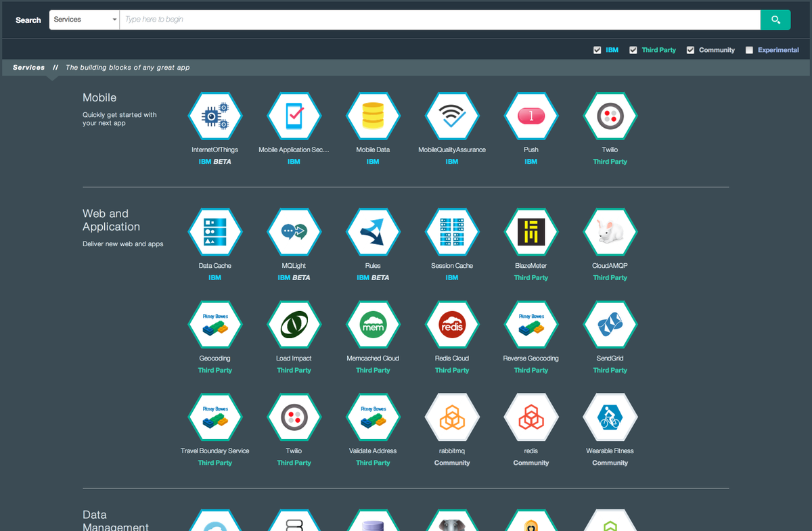The image size is (812, 531).
Task: Click the 'Data Management' section heading
Action: coord(116,521)
